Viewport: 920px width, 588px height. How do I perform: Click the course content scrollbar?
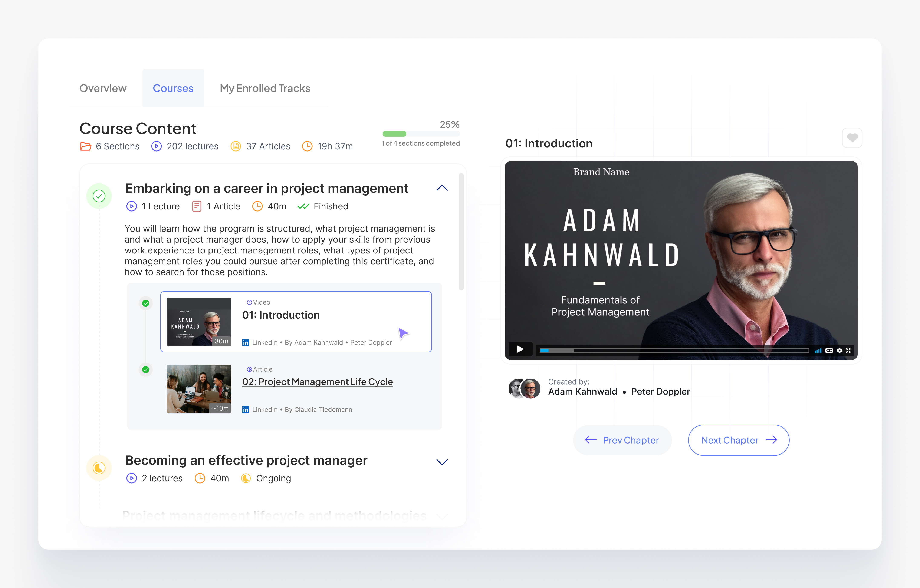[x=461, y=232]
